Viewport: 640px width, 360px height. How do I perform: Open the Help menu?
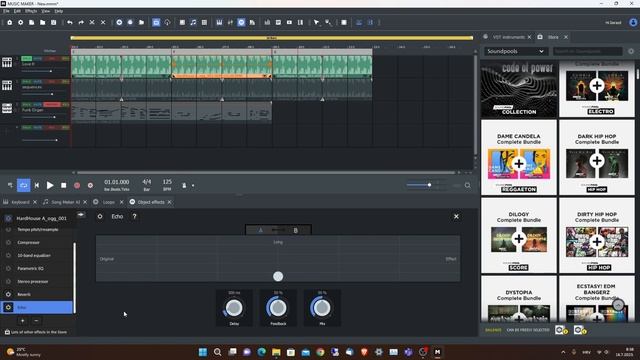click(x=59, y=11)
